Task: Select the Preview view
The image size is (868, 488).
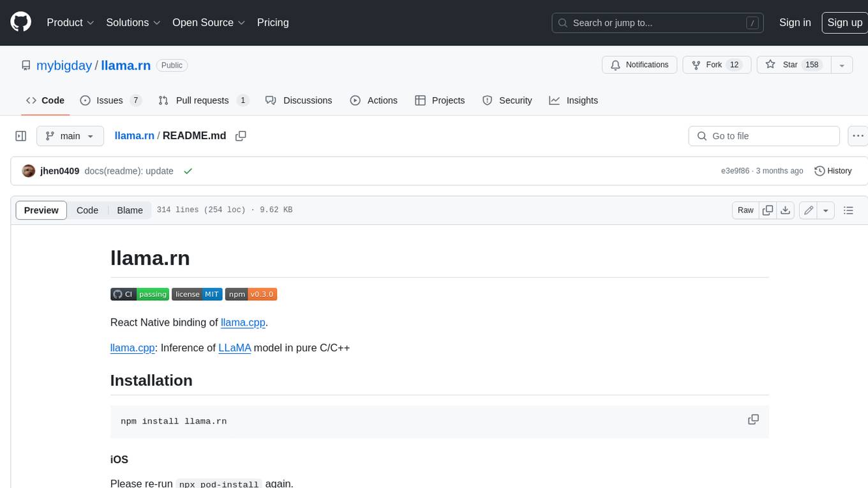Action: (41, 210)
